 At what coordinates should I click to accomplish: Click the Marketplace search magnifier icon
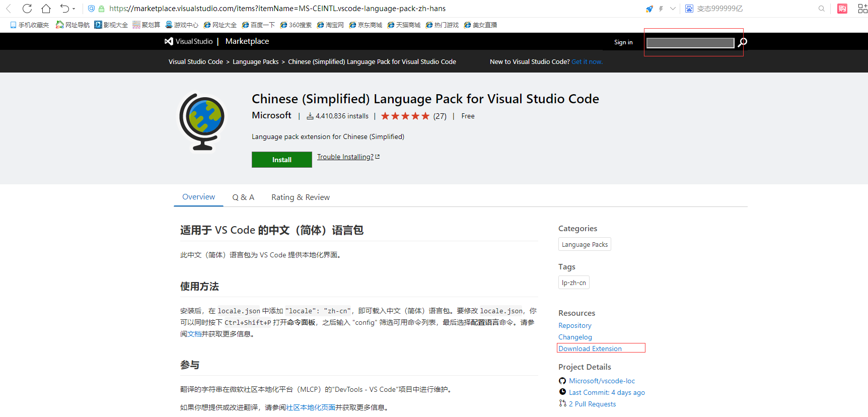click(x=742, y=42)
